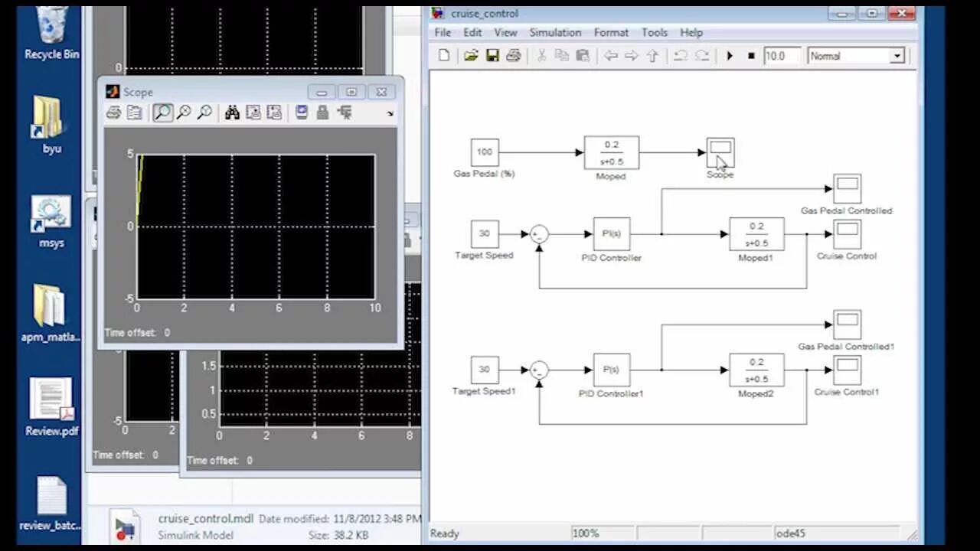
Task: Go up to the parent system
Action: point(652,56)
